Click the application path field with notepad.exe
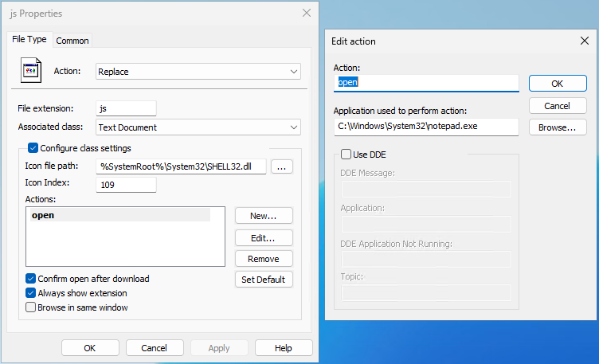599x364 pixels. pyautogui.click(x=425, y=127)
